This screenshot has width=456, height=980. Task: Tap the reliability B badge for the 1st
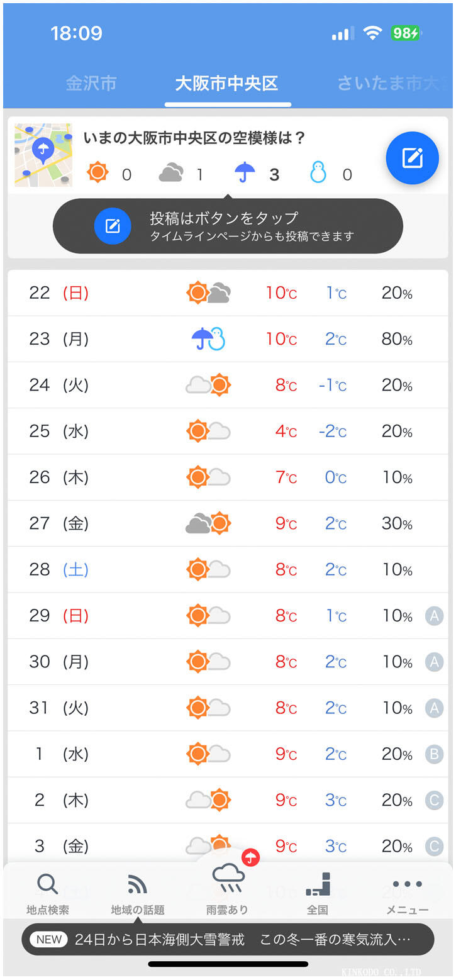(434, 754)
